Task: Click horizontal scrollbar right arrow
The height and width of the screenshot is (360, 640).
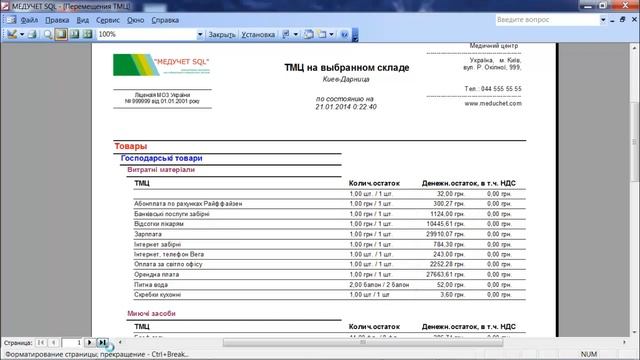Action: click(624, 342)
